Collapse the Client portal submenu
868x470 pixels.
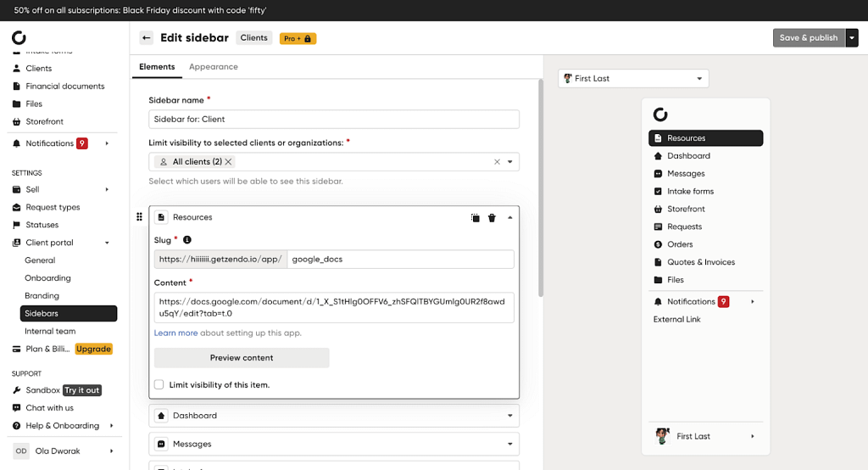tap(107, 243)
